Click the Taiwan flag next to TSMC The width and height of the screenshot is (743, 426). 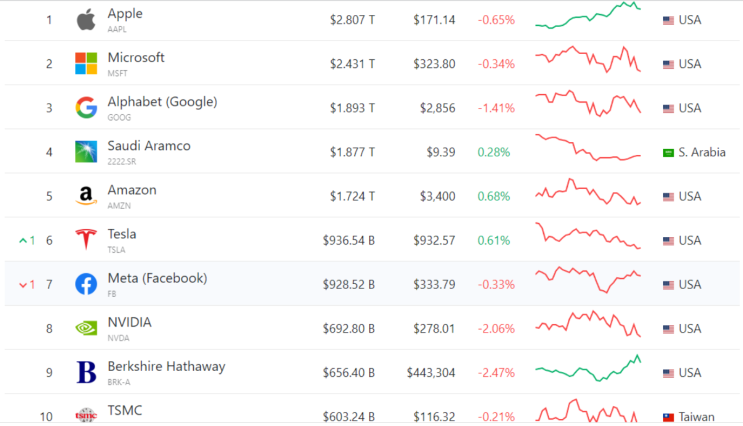coord(668,417)
